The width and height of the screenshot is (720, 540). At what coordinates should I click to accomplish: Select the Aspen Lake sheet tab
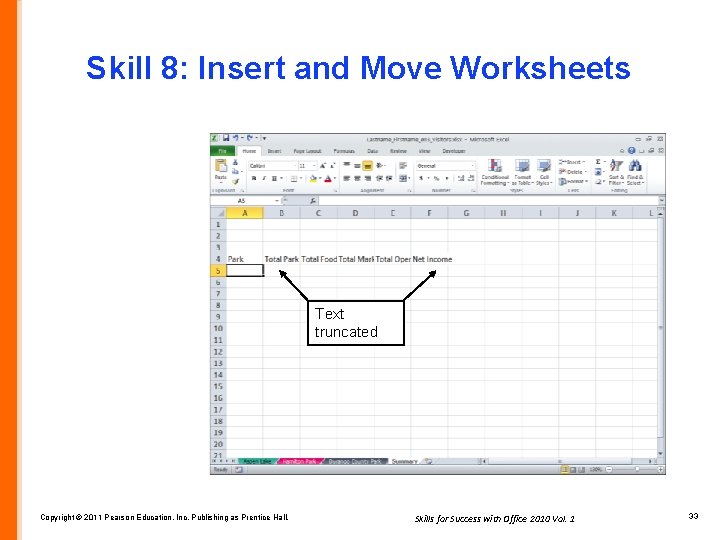257,461
